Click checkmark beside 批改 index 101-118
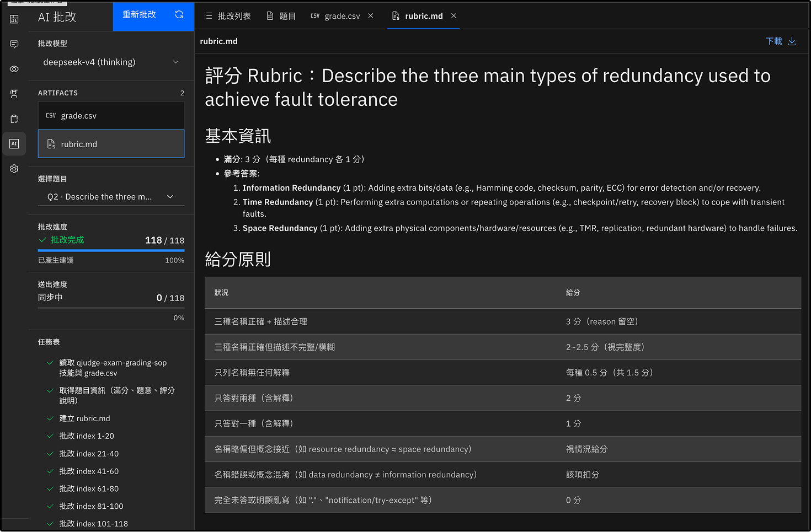The width and height of the screenshot is (811, 532). tap(50, 524)
